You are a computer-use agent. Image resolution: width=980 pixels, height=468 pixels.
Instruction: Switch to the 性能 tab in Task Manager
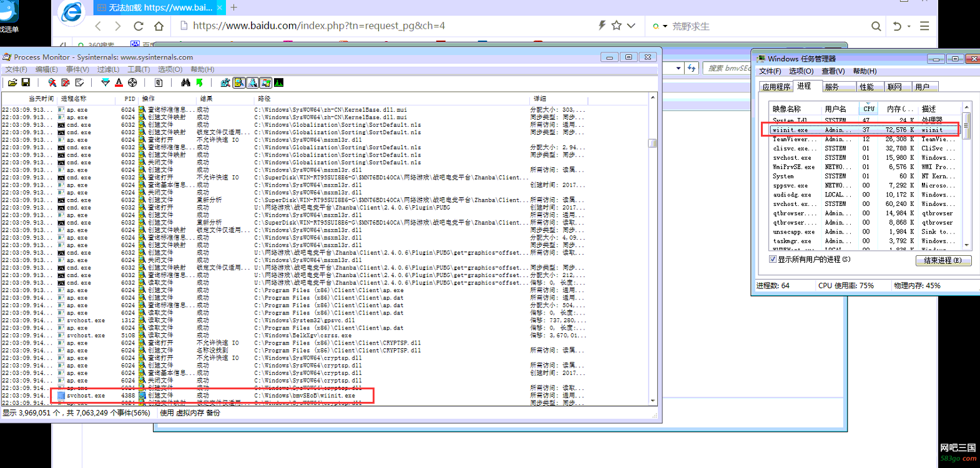[x=866, y=87]
